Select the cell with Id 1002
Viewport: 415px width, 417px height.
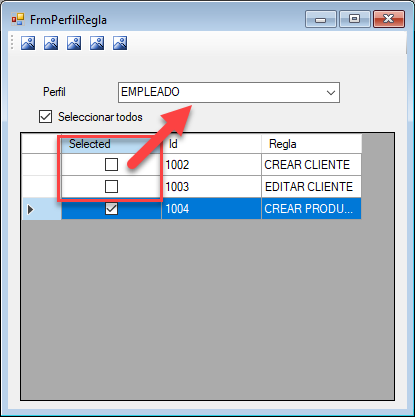211,165
